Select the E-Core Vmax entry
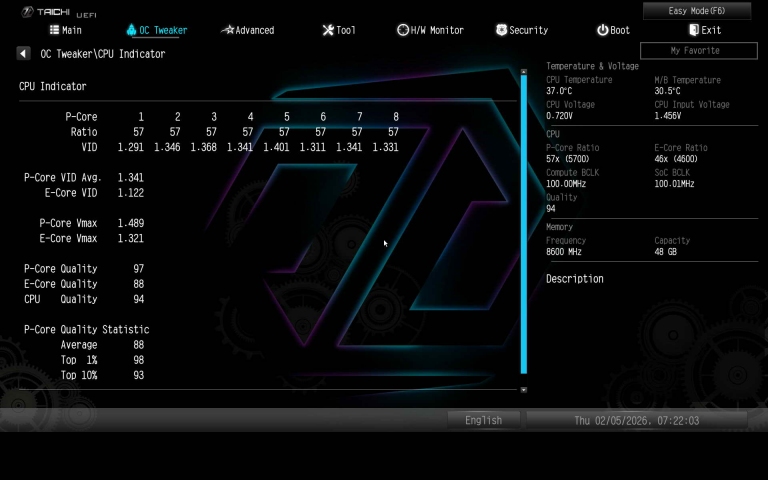The height and width of the screenshot is (480, 768). [68, 238]
